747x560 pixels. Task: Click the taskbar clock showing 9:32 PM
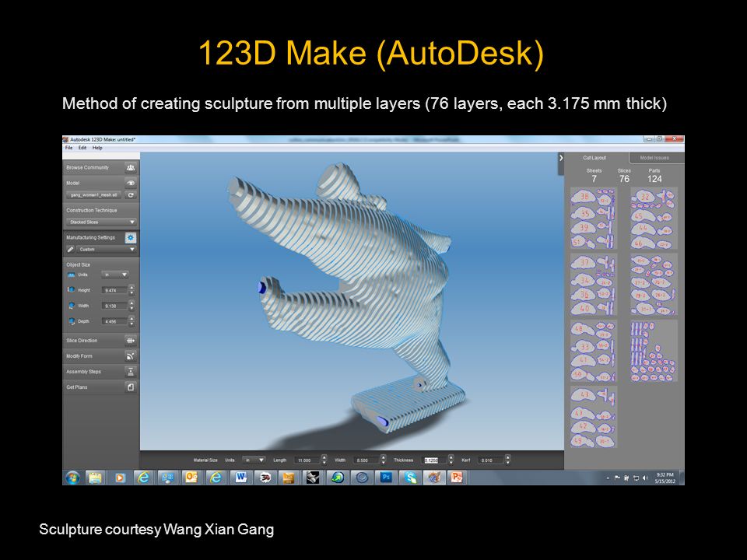point(665,478)
